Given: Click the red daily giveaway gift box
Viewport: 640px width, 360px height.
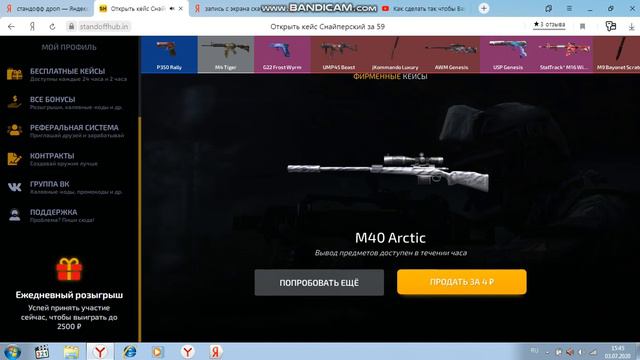Looking at the screenshot, I should [69, 269].
